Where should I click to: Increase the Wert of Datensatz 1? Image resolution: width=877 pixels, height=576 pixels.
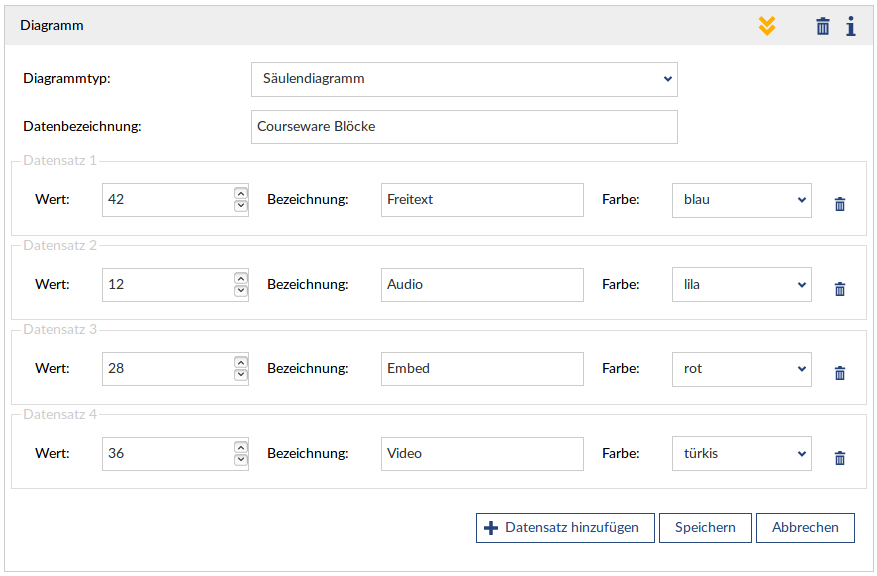click(240, 193)
